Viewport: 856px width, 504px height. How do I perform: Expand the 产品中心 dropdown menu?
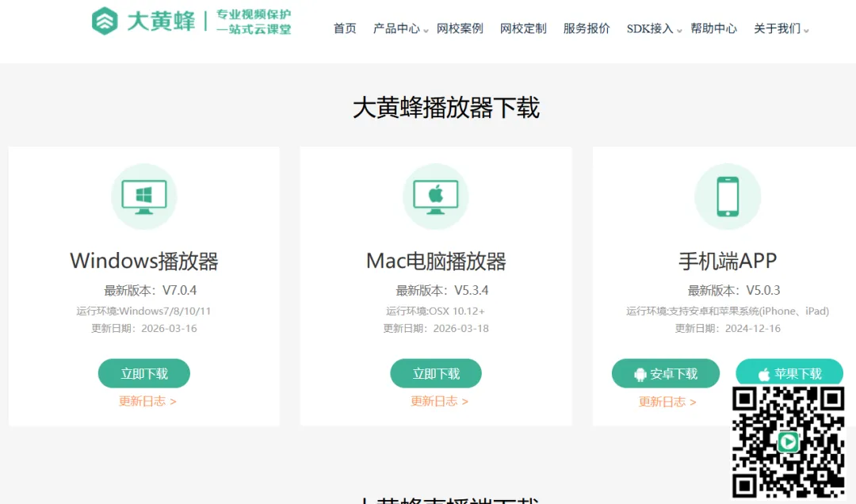point(400,29)
